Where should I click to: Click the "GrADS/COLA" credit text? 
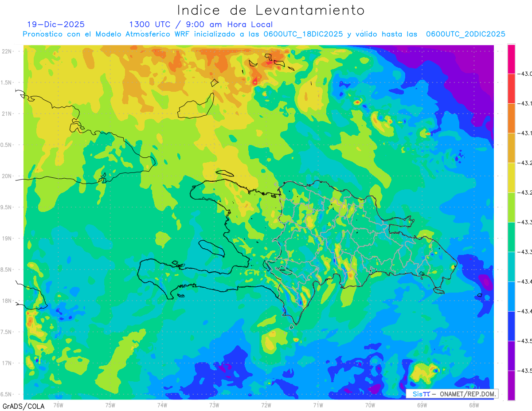pyautogui.click(x=23, y=406)
